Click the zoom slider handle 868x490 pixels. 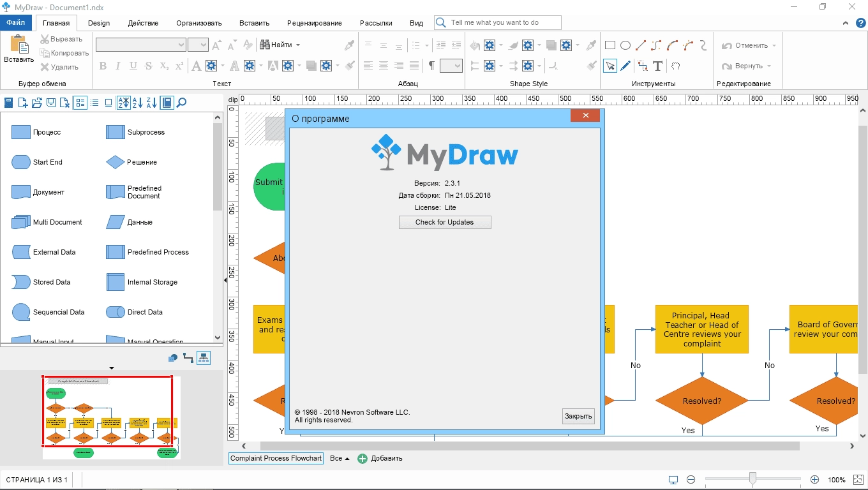tap(753, 479)
